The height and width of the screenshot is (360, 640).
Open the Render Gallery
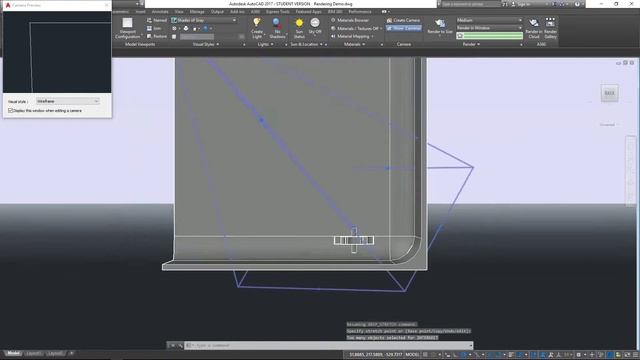tap(550, 28)
